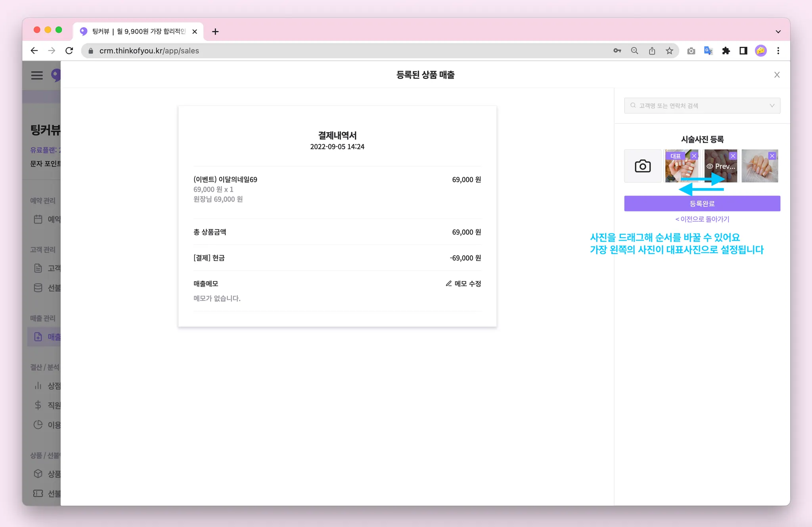The image size is (812, 527).
Task: Click the browser bookmark star icon
Action: pyautogui.click(x=669, y=51)
